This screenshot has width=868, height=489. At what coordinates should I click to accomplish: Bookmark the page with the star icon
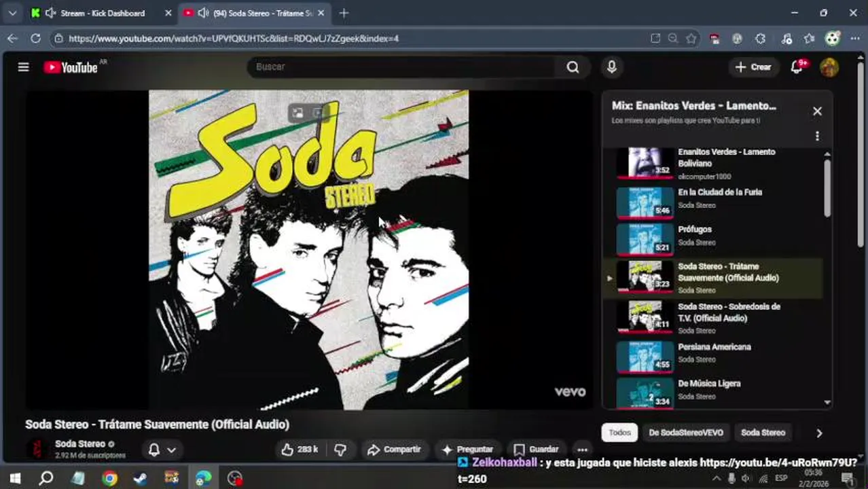coord(691,39)
